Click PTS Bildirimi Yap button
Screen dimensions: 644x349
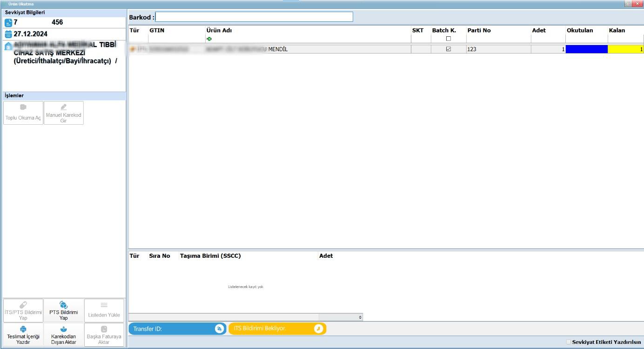click(64, 310)
